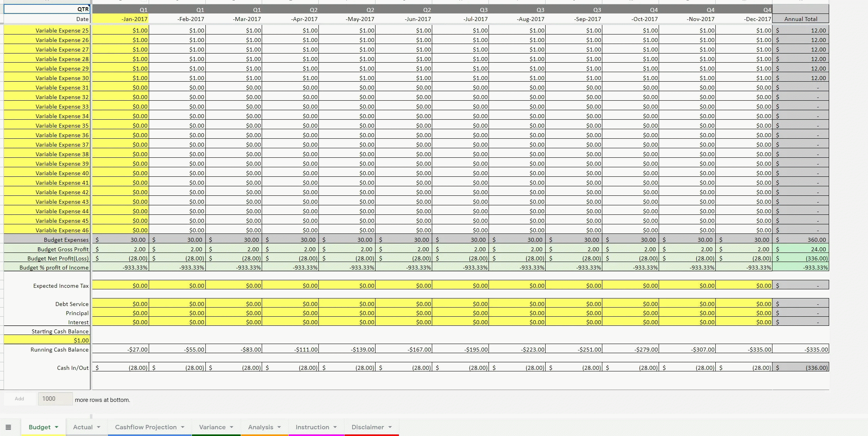Open Instruction tab dropdown arrow
The width and height of the screenshot is (868, 436).
[x=335, y=427]
